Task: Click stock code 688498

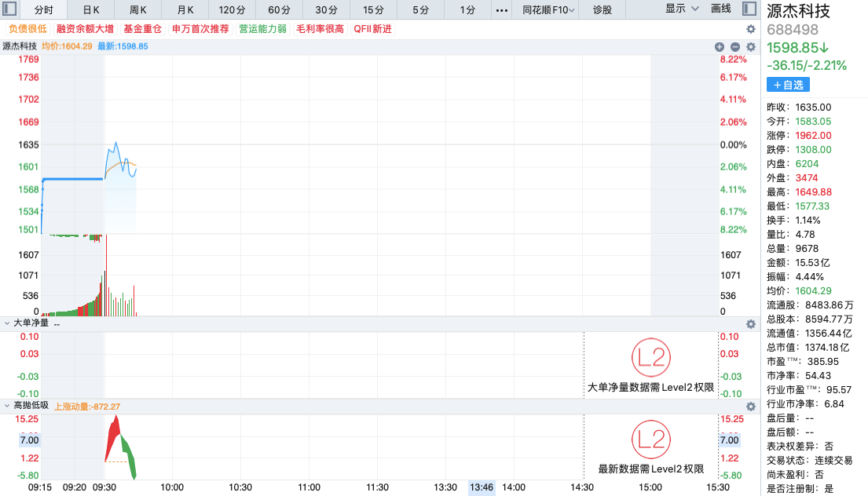Action: pos(792,30)
